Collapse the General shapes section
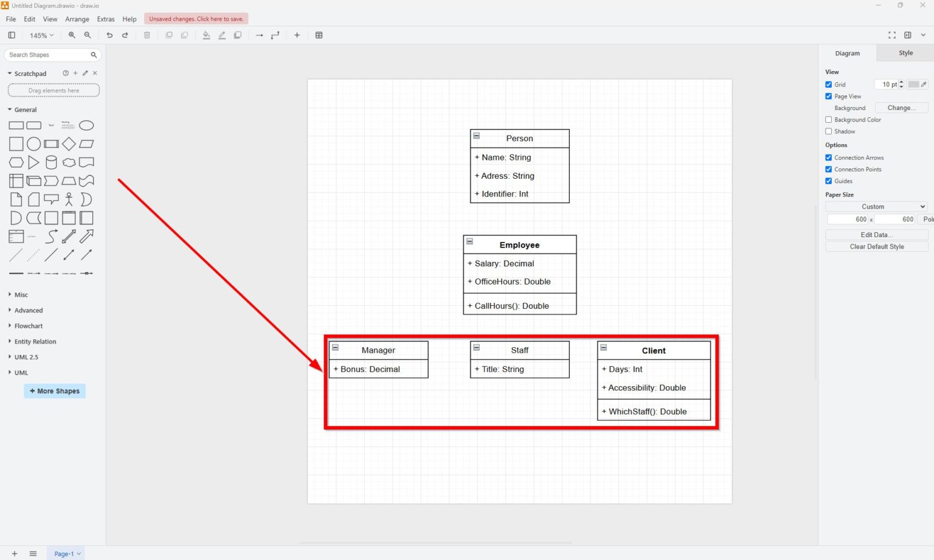 [24, 109]
